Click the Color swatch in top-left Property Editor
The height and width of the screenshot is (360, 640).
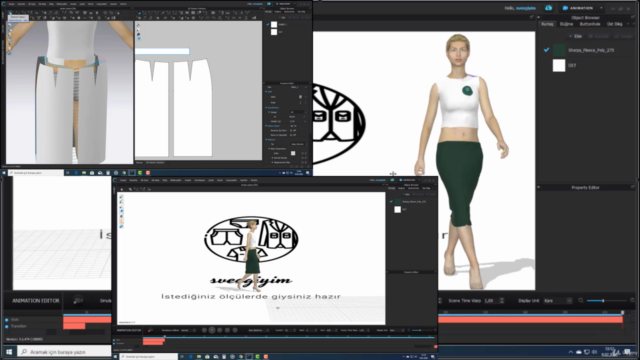coord(293,153)
